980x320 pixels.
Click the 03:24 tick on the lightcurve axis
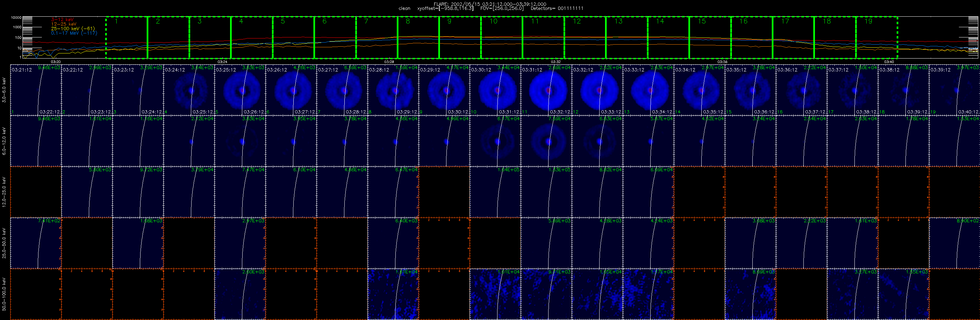[x=222, y=62]
